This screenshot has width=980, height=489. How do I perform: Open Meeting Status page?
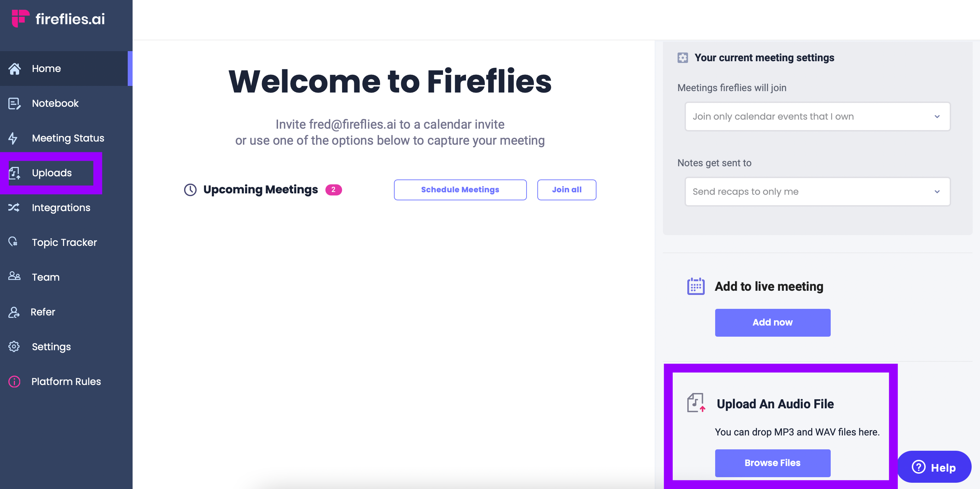(68, 137)
